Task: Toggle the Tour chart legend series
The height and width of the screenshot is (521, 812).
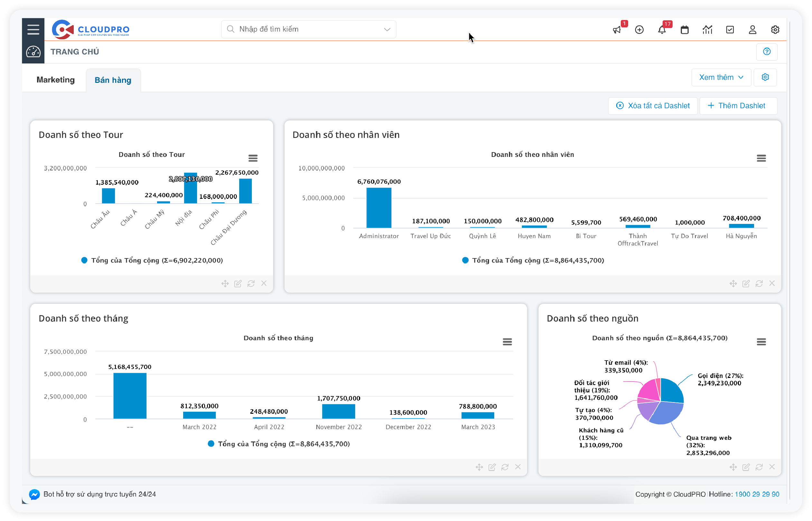Action: pyautogui.click(x=152, y=260)
